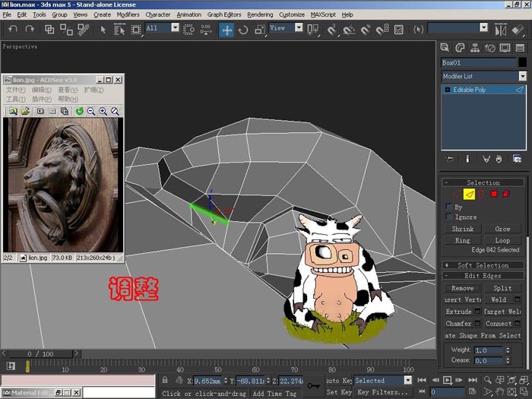Screen dimensions: 532x399
Task: Toggle the Set Key button
Action: click(339, 392)
